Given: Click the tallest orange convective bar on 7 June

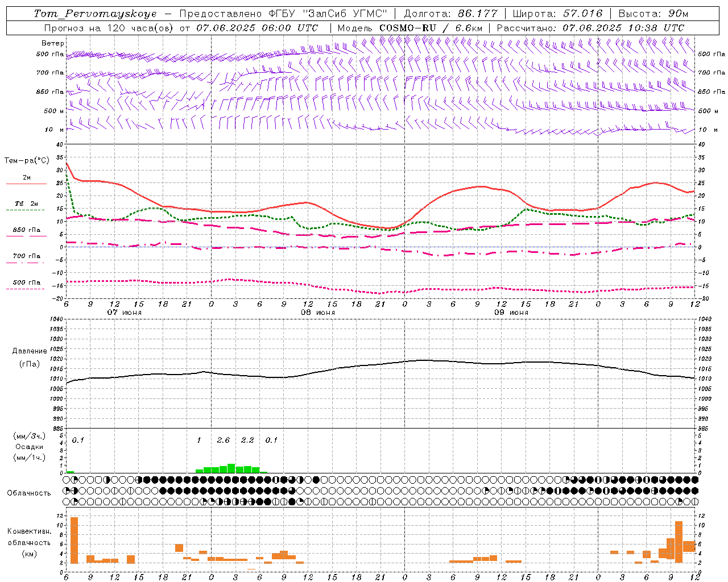Looking at the screenshot, I should click(74, 540).
